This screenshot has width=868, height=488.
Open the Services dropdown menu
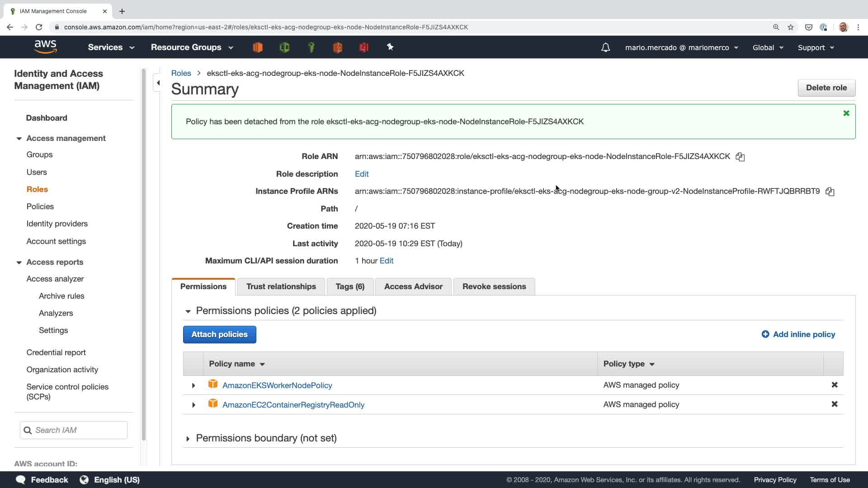[111, 47]
